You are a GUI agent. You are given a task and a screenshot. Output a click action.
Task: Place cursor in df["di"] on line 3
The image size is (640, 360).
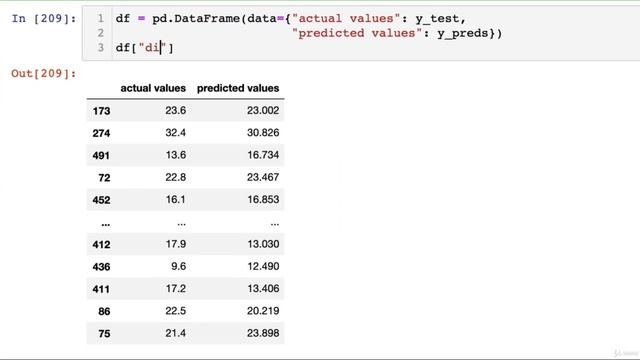pos(144,48)
